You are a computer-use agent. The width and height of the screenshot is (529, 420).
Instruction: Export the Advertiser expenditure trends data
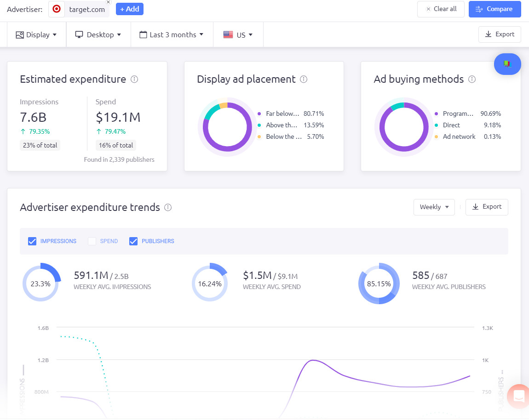pyautogui.click(x=487, y=207)
